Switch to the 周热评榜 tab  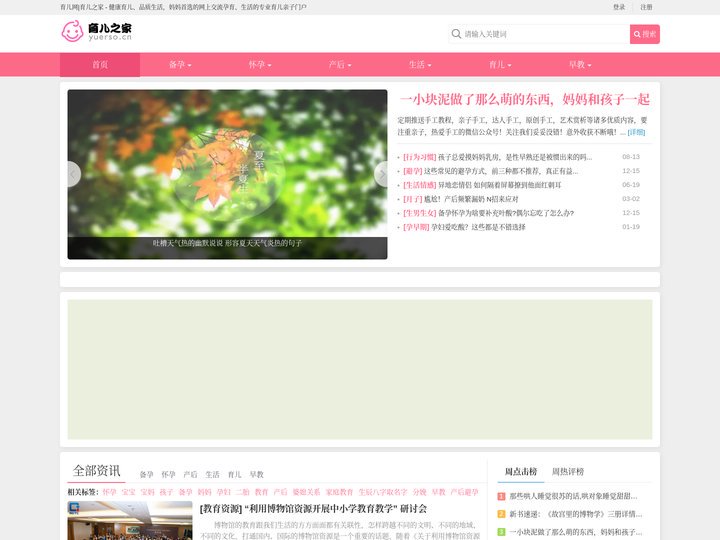pyautogui.click(x=568, y=472)
